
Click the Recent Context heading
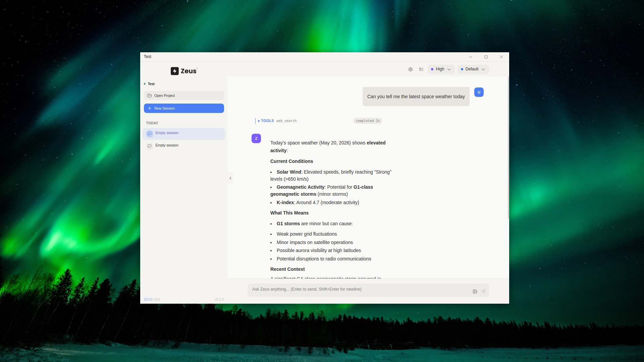point(287,269)
